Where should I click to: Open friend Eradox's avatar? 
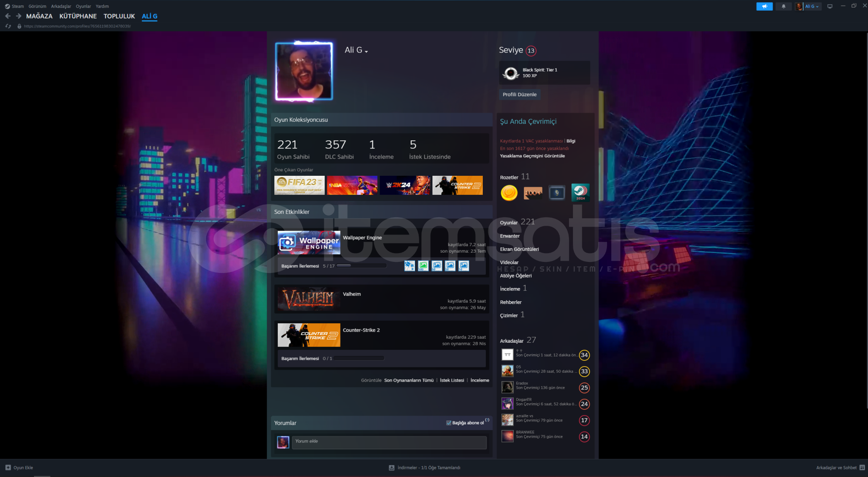(x=507, y=387)
